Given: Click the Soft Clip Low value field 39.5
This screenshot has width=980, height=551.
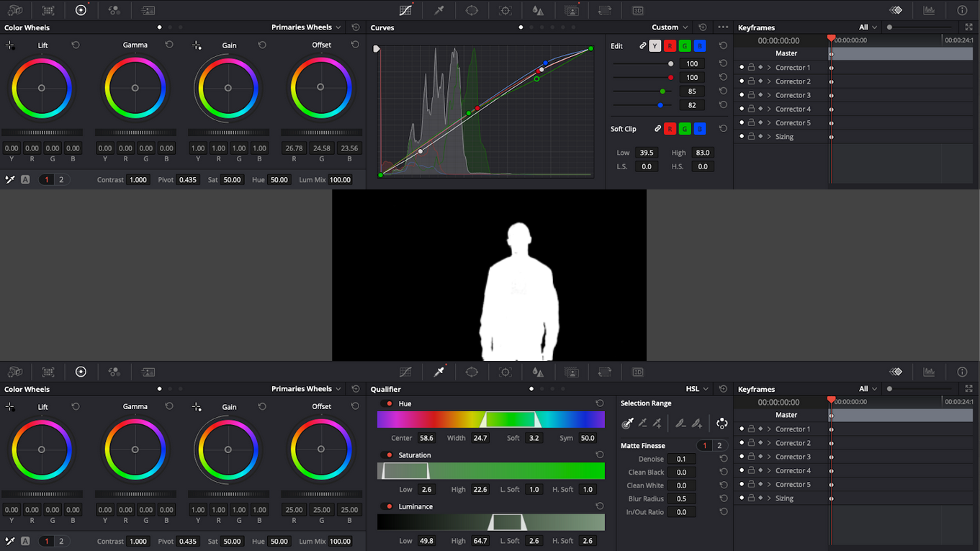Looking at the screenshot, I should (x=647, y=153).
